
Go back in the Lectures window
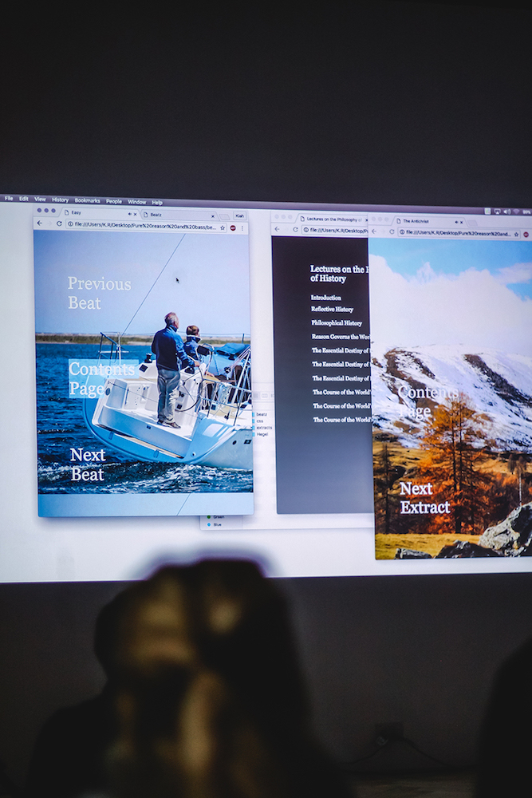click(278, 229)
